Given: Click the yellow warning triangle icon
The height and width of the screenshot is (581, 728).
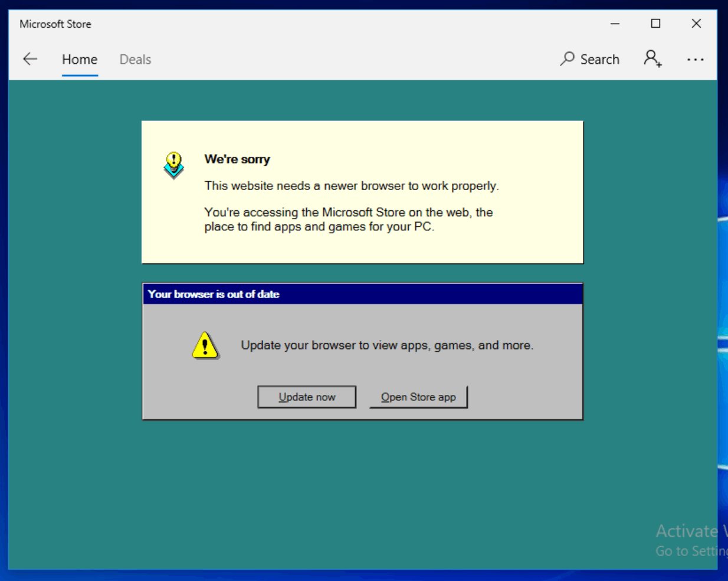Looking at the screenshot, I should [x=205, y=345].
